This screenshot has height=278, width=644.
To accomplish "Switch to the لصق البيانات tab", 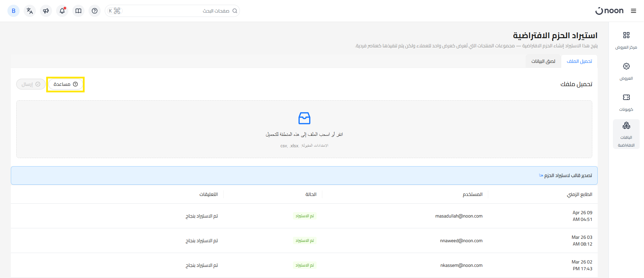I will tap(543, 61).
